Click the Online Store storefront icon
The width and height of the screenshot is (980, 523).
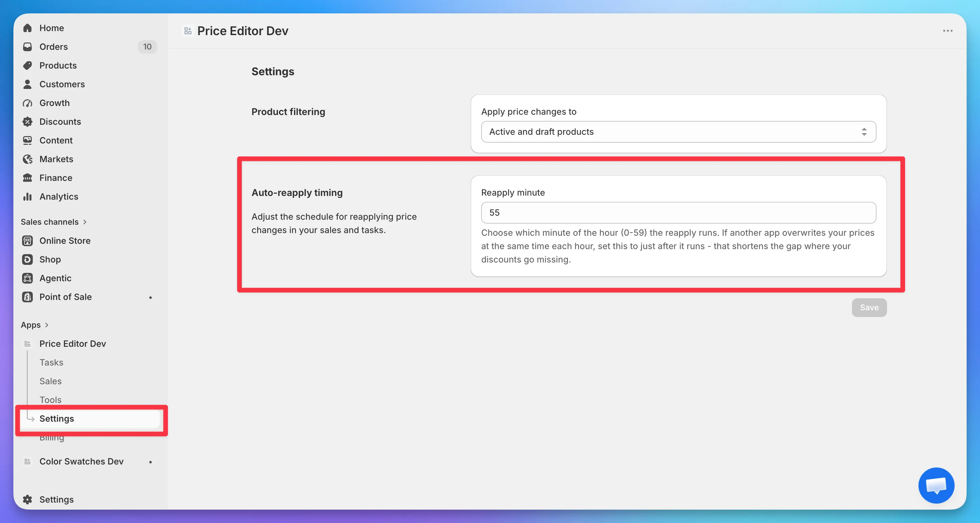27,240
